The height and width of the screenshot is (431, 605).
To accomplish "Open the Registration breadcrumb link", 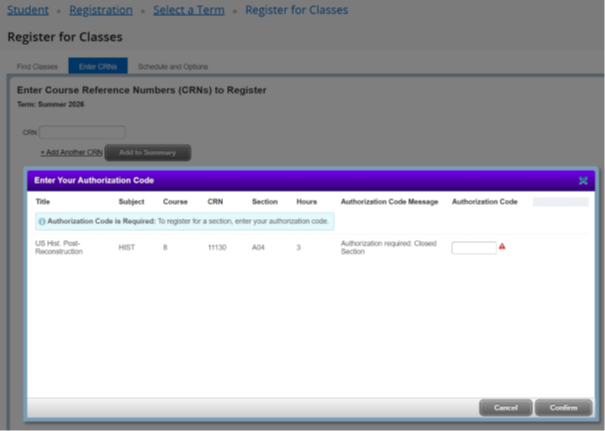I will point(101,10).
